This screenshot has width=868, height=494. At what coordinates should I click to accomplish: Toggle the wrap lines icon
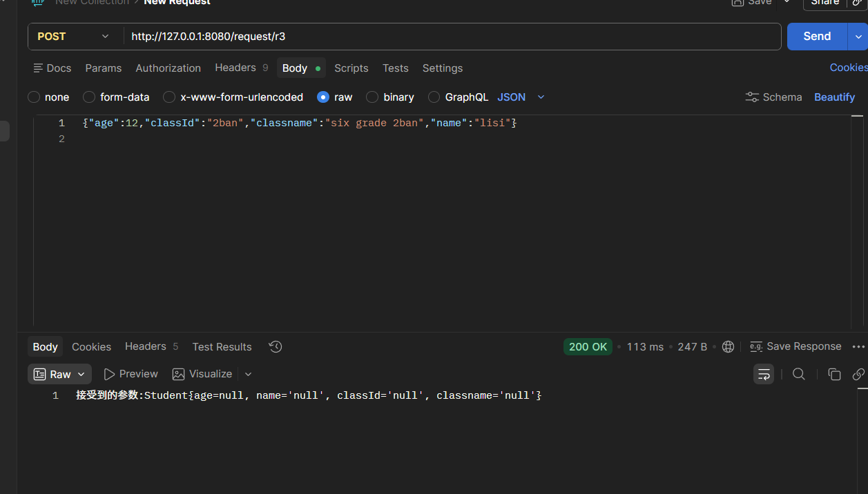pyautogui.click(x=764, y=374)
